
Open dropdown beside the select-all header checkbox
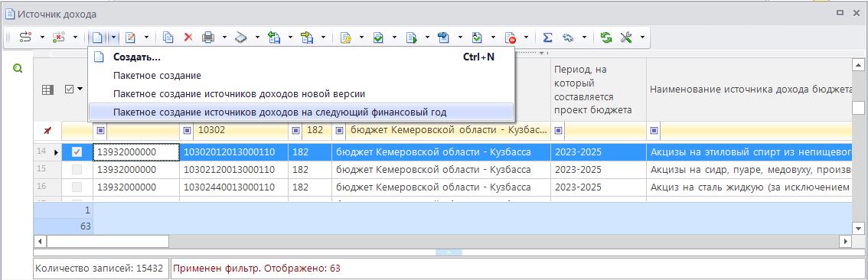80,89
